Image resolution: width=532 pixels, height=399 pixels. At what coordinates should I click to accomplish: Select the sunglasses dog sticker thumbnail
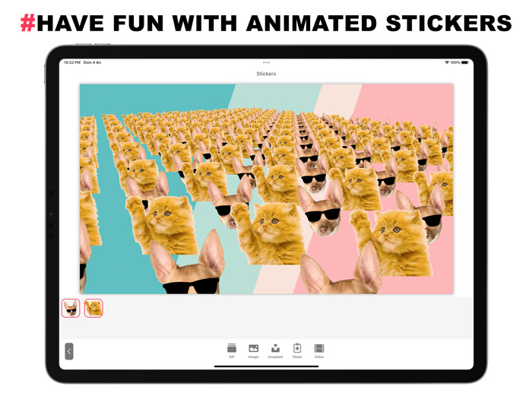click(x=71, y=308)
